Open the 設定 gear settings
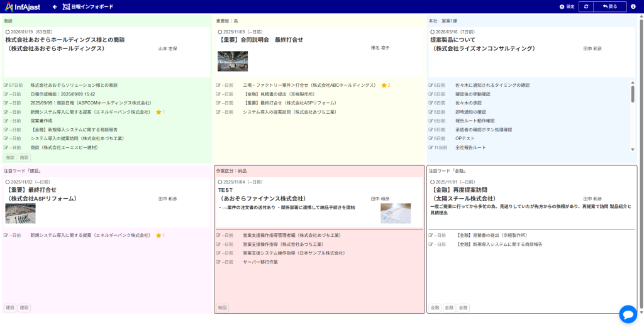 tap(567, 7)
